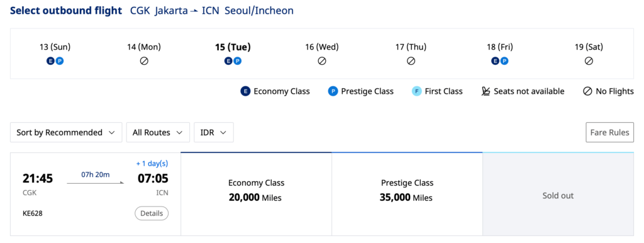
Task: Choose Prestige Class 35,000 Miles fare
Action: [407, 194]
